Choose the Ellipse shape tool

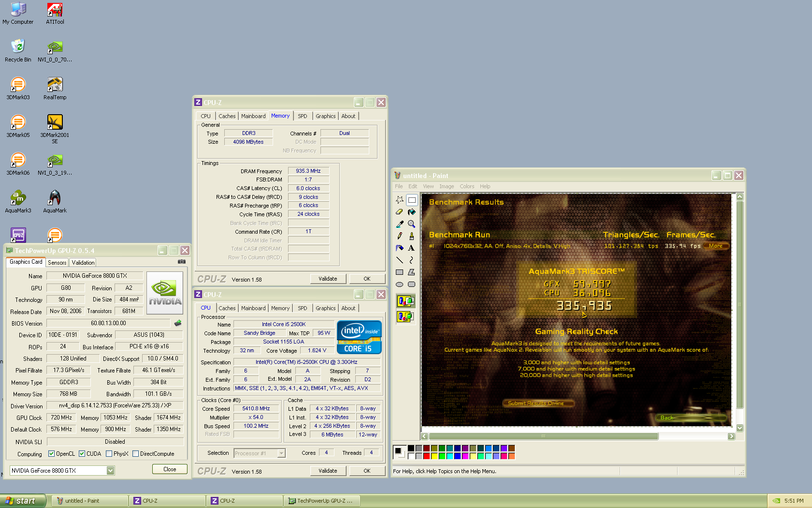[x=400, y=284]
